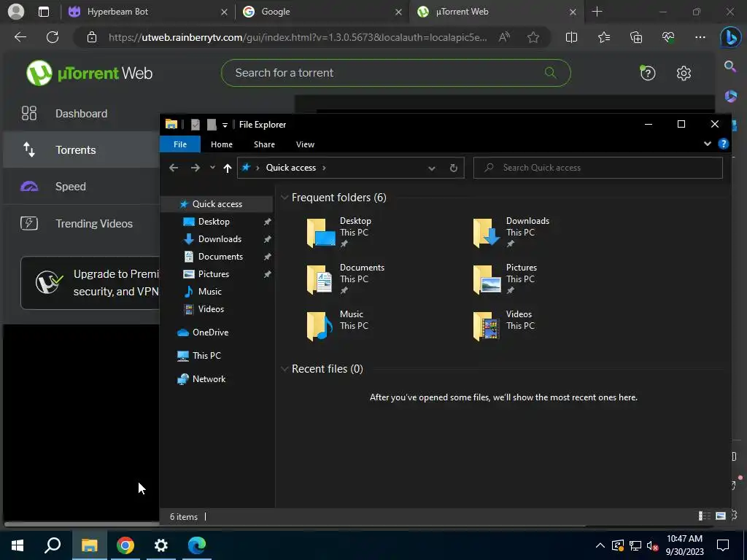This screenshot has height=560, width=747.
Task: Select OneDrive in navigation pane
Action: coord(210,332)
